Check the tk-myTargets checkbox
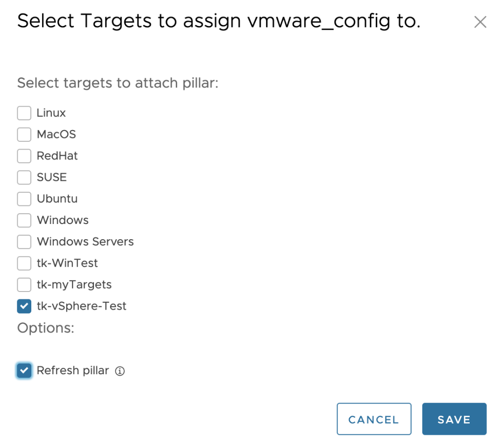The image size is (501, 448). tap(24, 285)
